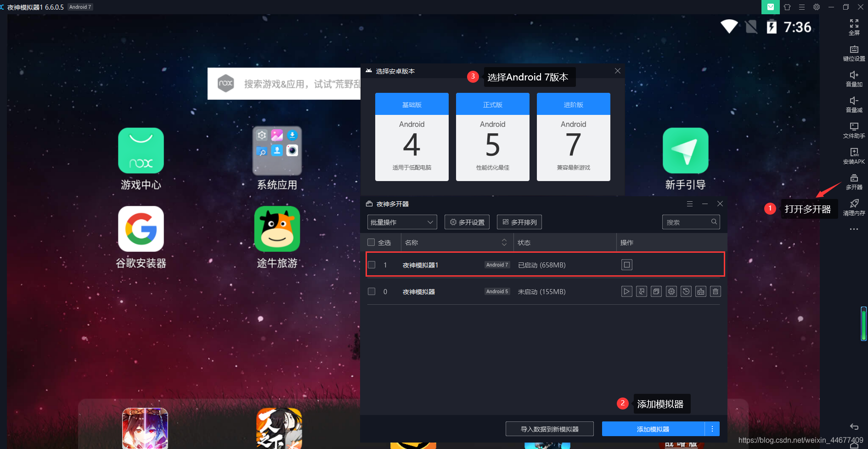Screen dimensions: 868x449
Task: Click 导入数据到新模拟器 button
Action: 550,429
